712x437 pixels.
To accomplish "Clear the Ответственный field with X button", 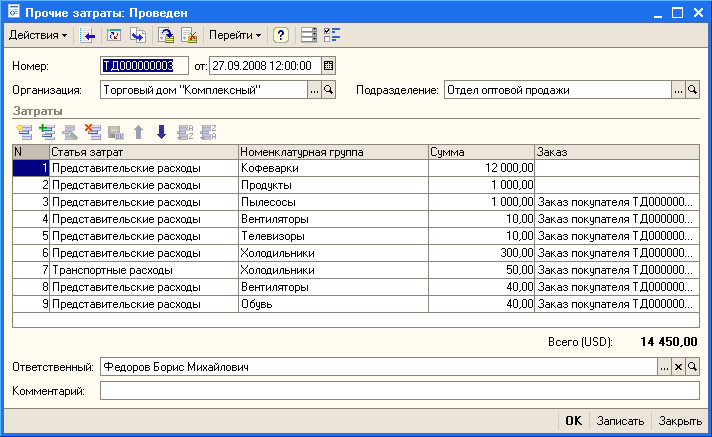I will tap(678, 367).
